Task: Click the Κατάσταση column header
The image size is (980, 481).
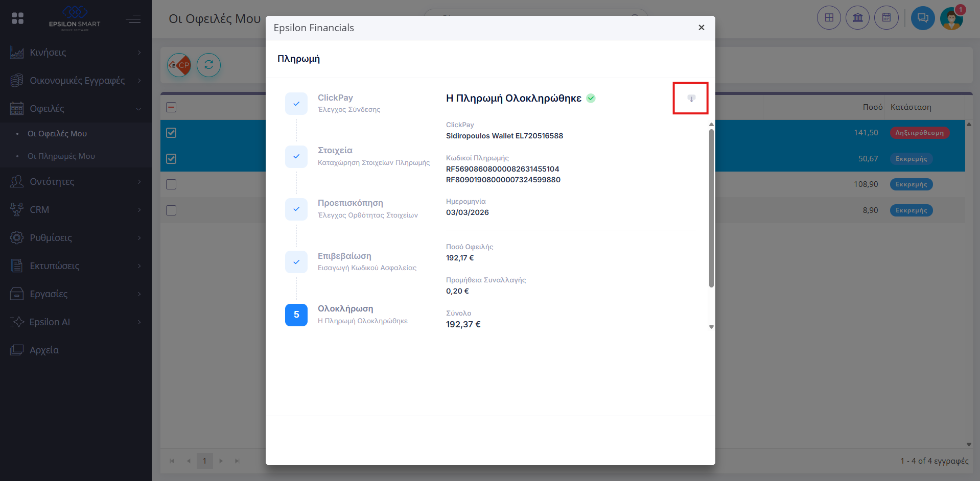Action: (x=911, y=107)
